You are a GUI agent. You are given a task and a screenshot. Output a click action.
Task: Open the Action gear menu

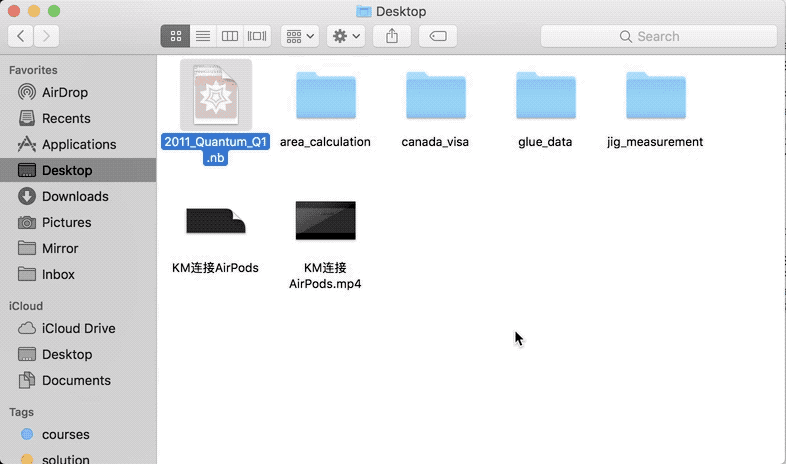346,36
